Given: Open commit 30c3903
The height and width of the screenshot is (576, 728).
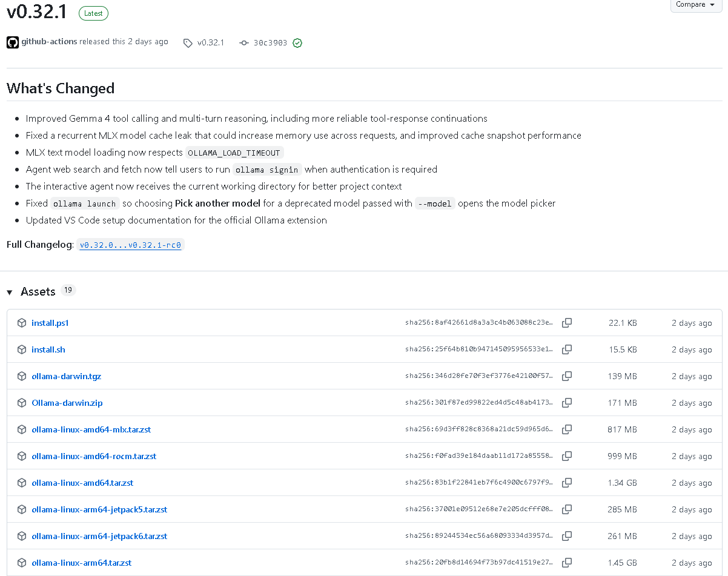Looking at the screenshot, I should (x=270, y=43).
